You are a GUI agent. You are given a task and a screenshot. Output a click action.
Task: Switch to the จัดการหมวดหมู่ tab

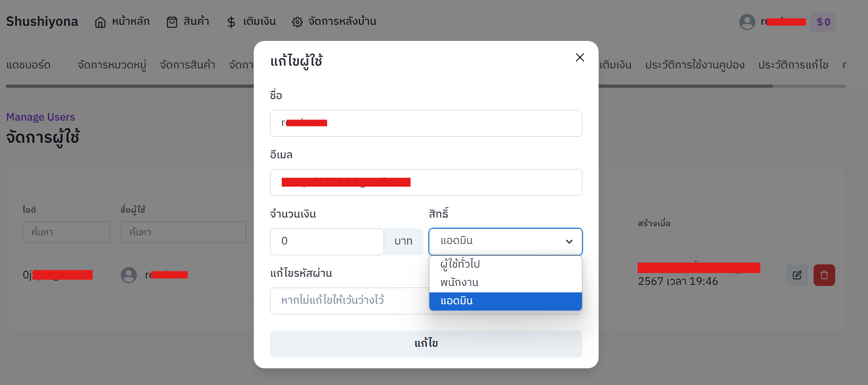112,65
